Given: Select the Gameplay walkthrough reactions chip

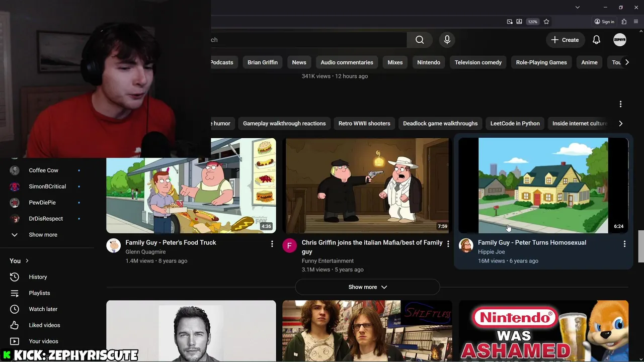Looking at the screenshot, I should pyautogui.click(x=284, y=123).
